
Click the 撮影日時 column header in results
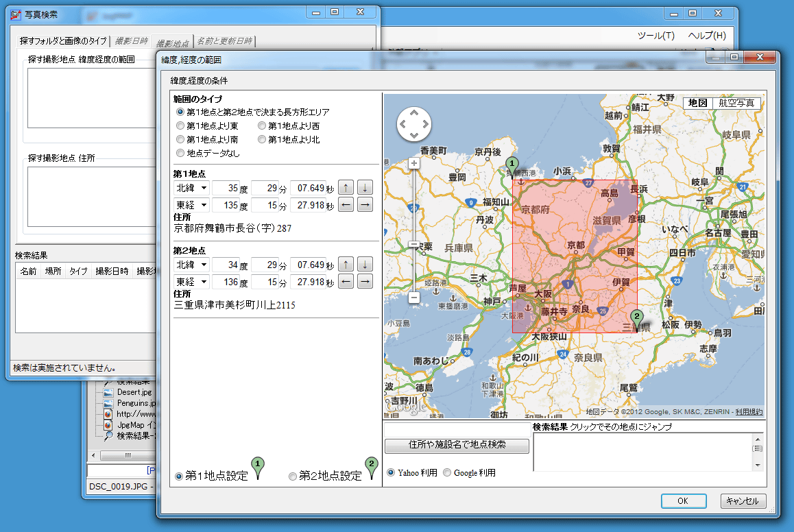[x=112, y=271]
